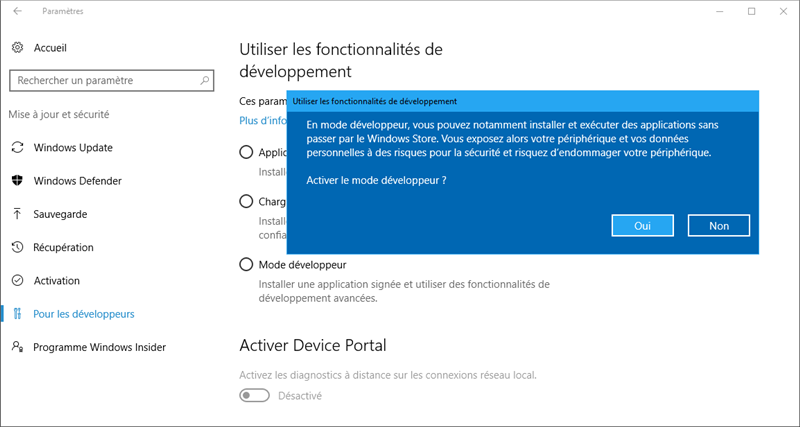Click the Programme Windows Insider person icon

(x=17, y=347)
